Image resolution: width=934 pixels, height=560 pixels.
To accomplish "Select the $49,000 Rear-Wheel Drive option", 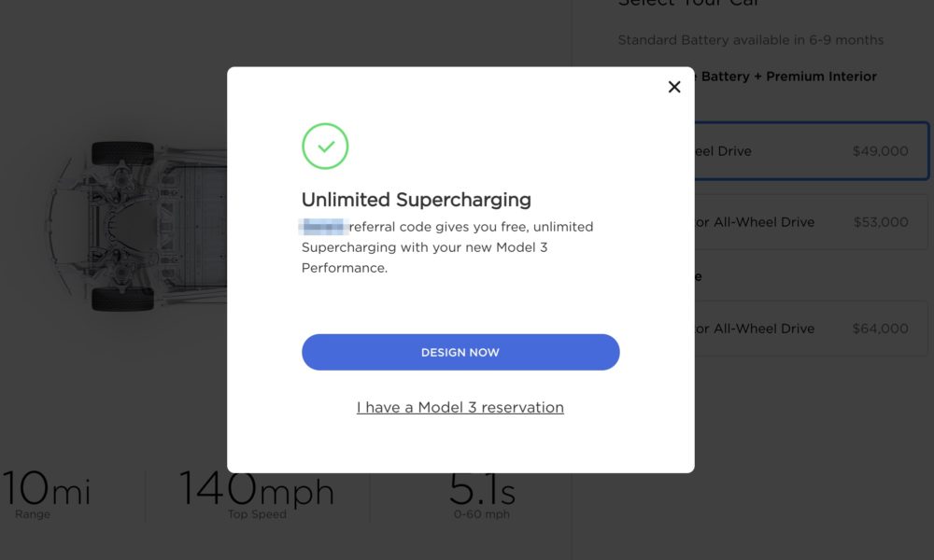I will coord(812,151).
